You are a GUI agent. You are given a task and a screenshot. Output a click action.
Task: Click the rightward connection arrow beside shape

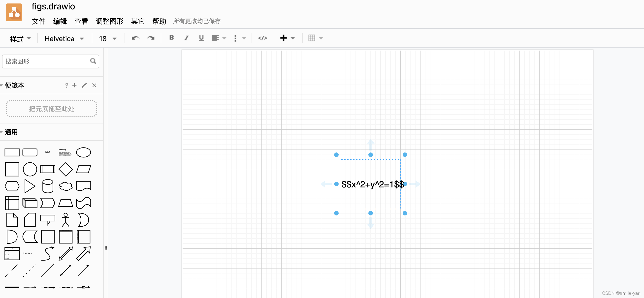coord(415,184)
